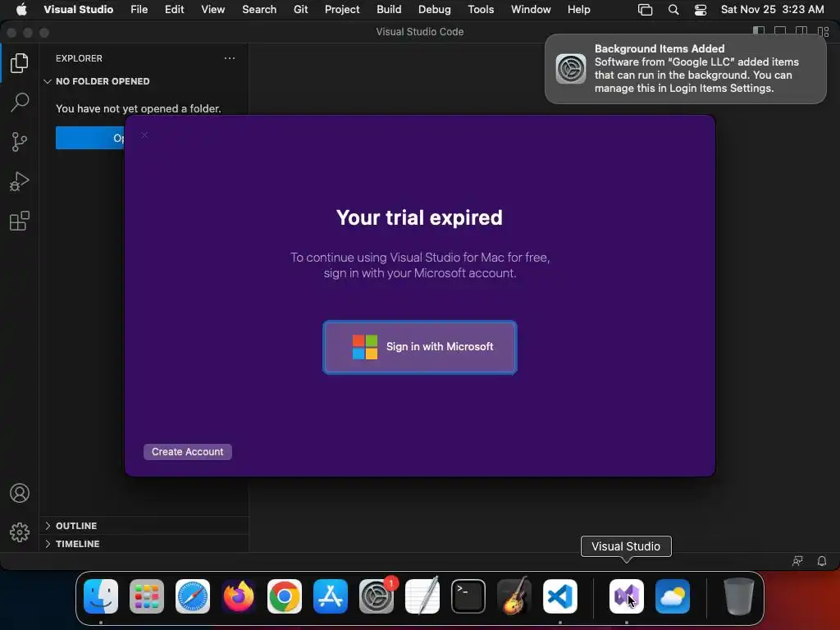
Task: Open Customize Layout icon in title bar
Action: point(824,32)
